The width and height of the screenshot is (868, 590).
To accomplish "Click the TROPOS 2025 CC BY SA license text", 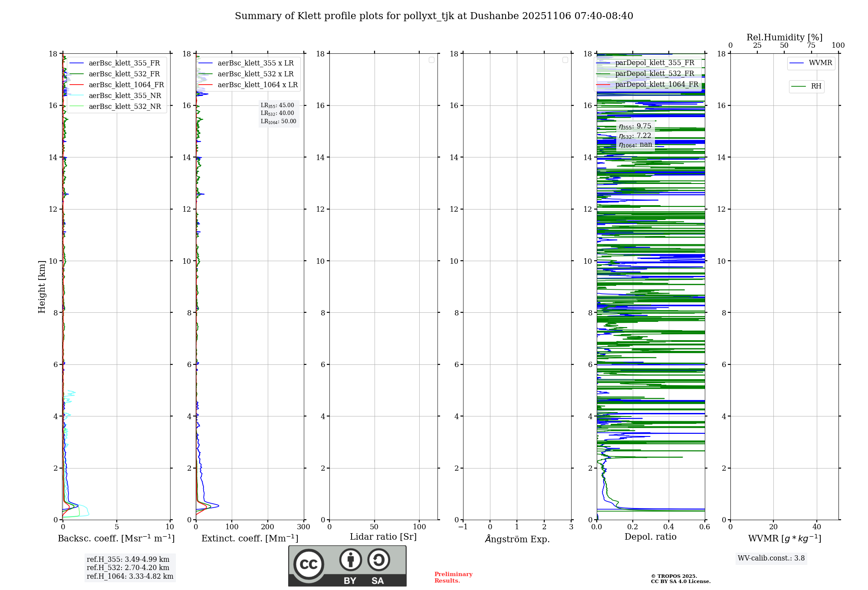I will click(x=680, y=579).
